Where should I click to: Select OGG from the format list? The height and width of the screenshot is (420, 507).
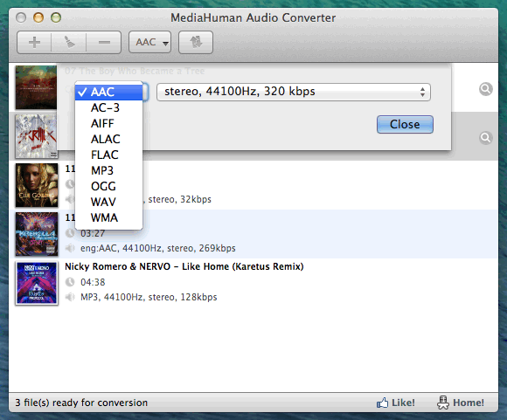(108, 186)
